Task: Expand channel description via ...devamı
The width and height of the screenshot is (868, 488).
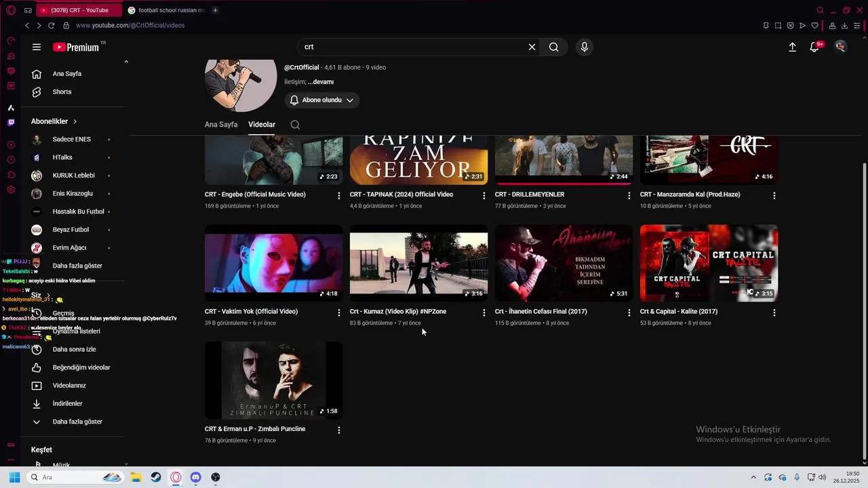Action: coord(321,82)
